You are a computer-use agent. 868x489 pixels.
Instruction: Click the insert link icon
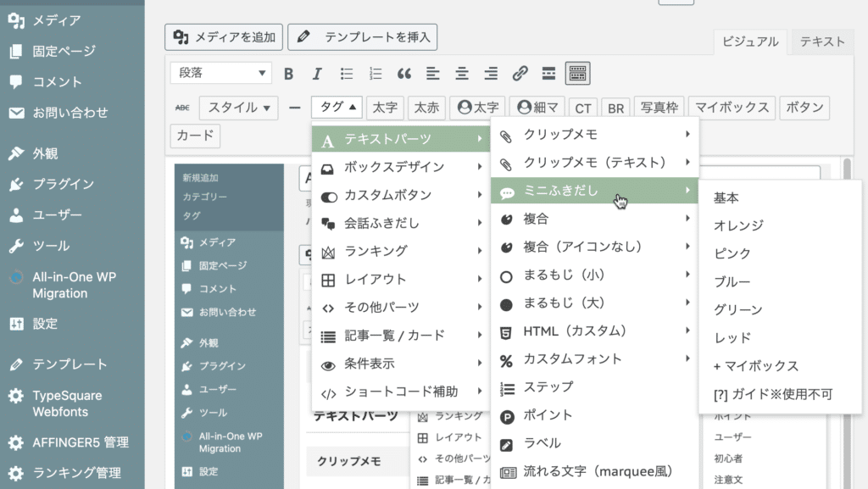[x=520, y=74]
